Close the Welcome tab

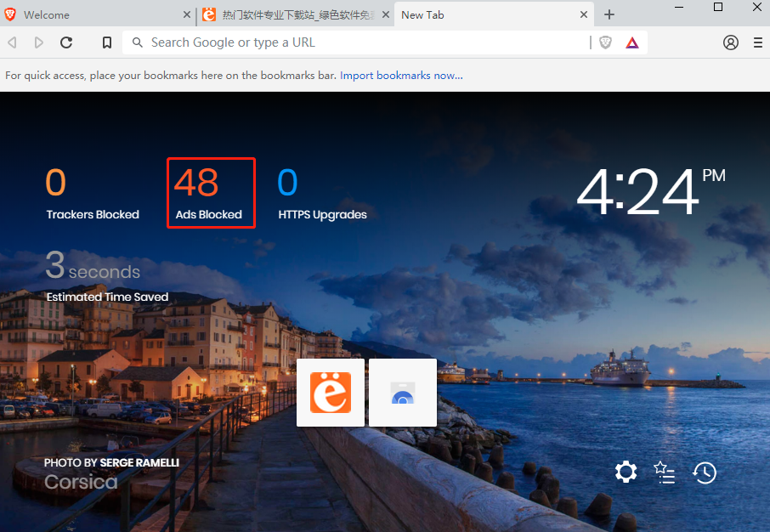click(187, 14)
